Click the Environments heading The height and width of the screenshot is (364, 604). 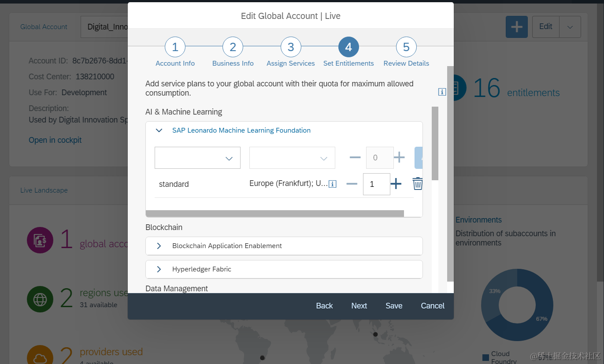pyautogui.click(x=478, y=220)
